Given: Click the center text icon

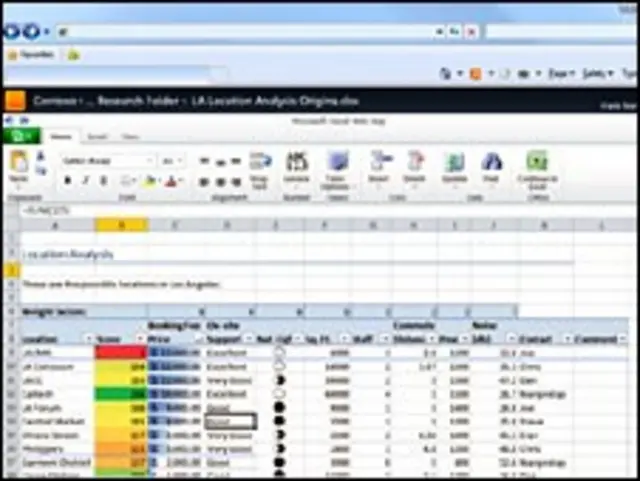Looking at the screenshot, I should 220,182.
